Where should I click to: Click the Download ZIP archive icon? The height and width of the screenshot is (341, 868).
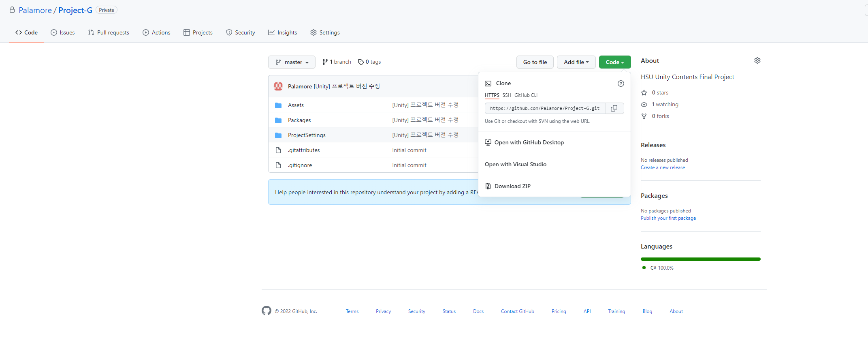coord(488,186)
